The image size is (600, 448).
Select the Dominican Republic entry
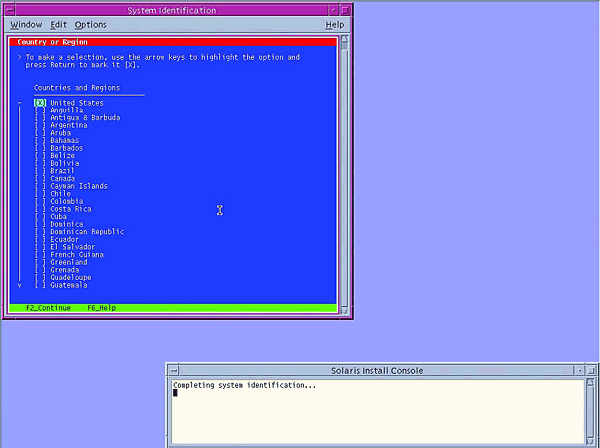(x=87, y=232)
